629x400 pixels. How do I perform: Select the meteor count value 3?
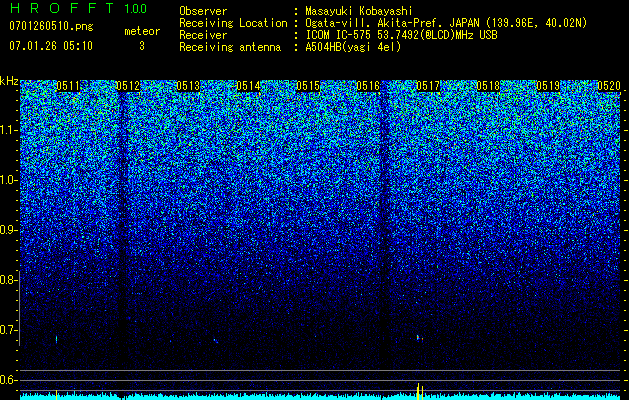(x=142, y=46)
